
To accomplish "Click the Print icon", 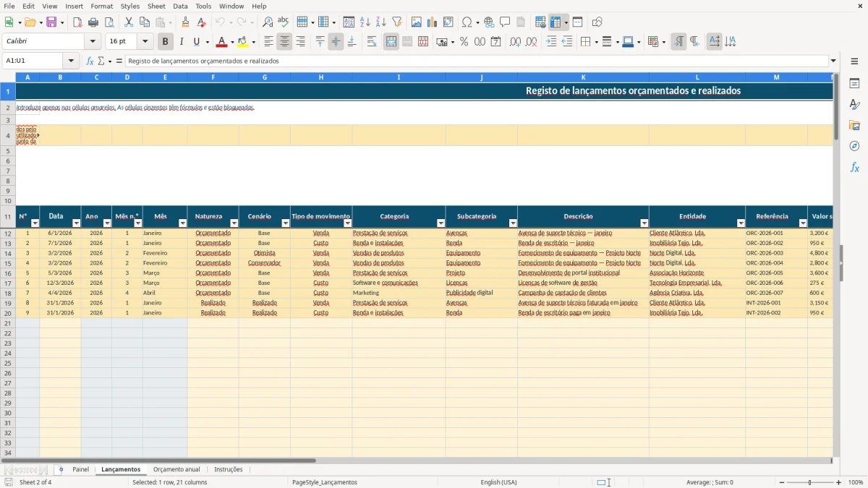I will point(93,22).
